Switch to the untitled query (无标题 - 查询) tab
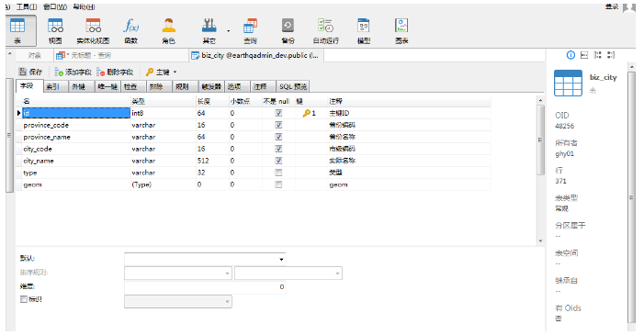Image resolution: width=644 pixels, height=335 pixels. (x=121, y=55)
